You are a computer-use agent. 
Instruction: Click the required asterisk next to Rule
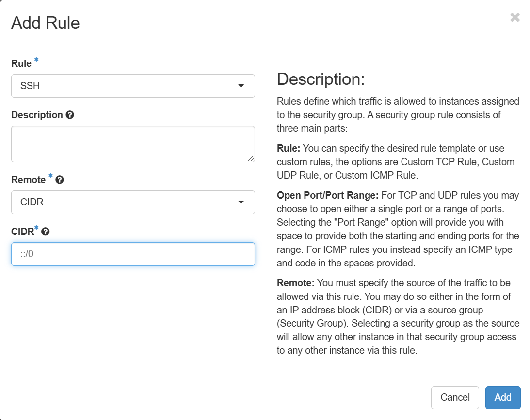point(36,61)
